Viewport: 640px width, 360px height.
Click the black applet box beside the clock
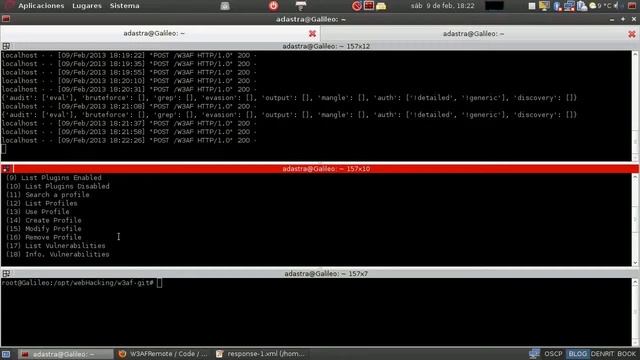(494, 6)
